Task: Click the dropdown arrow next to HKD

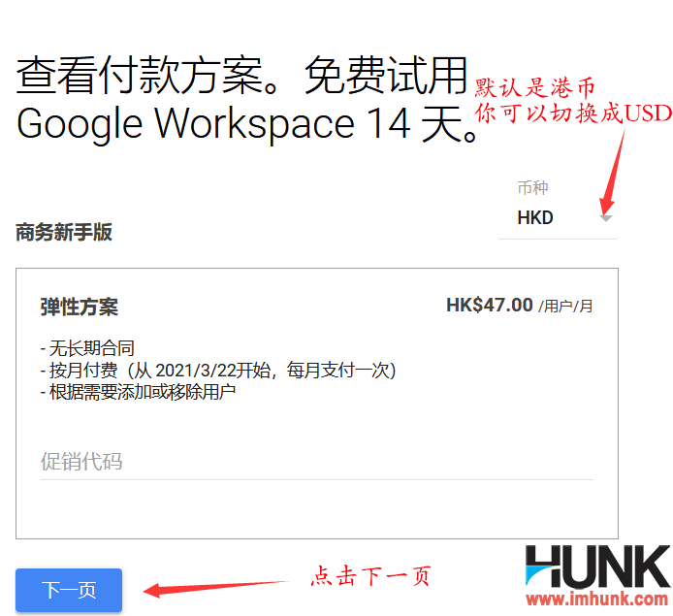Action: (606, 218)
